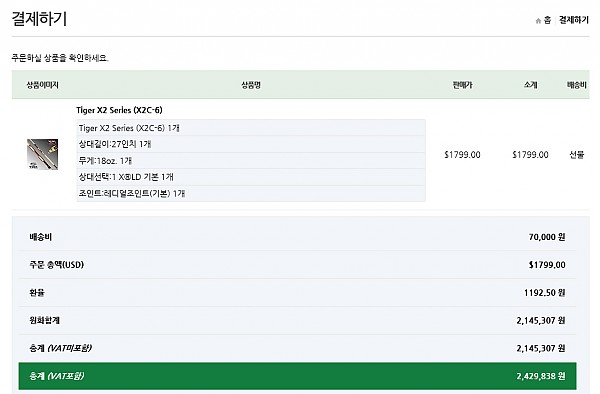Click the 조인트:레디얼조인트(기본) option row
This screenshot has width=600, height=394.
coord(251,194)
